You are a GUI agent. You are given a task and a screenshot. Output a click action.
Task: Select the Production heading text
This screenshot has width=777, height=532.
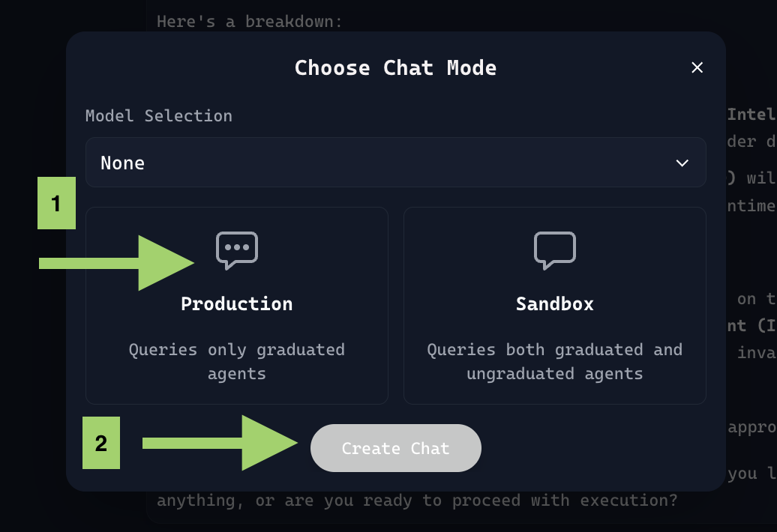coord(237,303)
